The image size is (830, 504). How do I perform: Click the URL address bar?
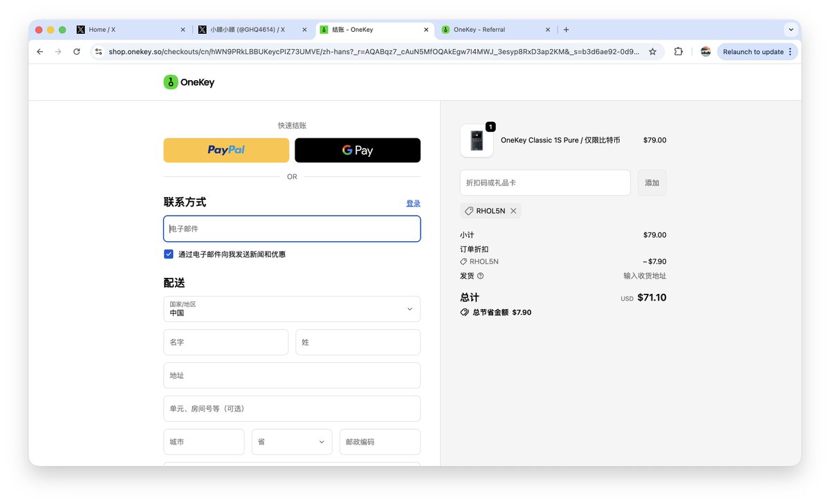(x=373, y=52)
